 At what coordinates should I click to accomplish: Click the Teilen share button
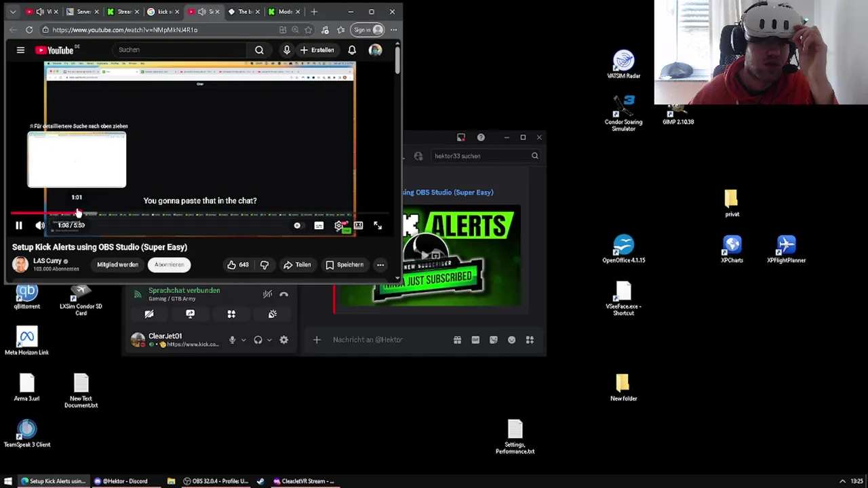point(297,265)
